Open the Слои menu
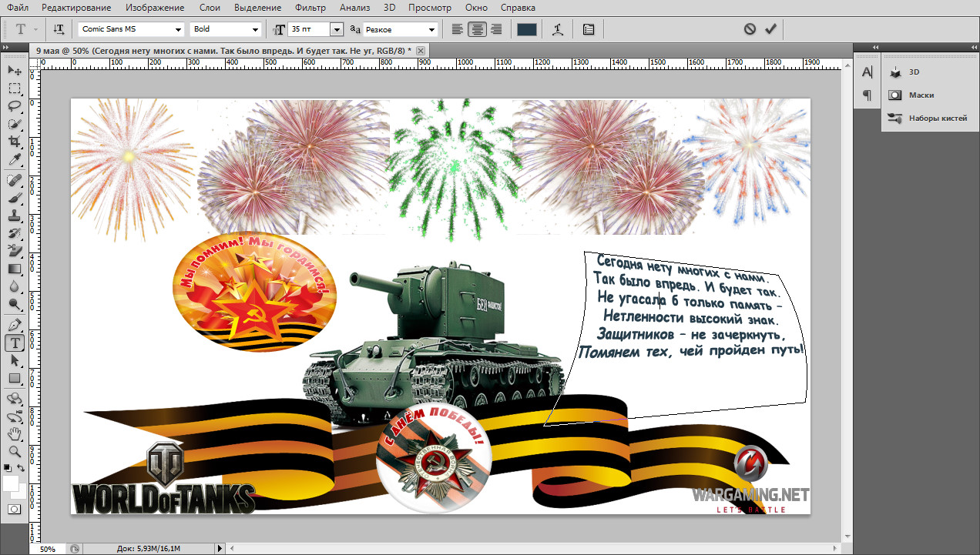The height and width of the screenshot is (555, 980). click(209, 8)
